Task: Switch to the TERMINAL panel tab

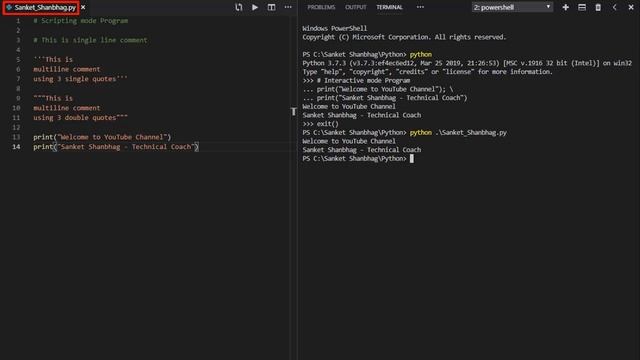Action: (x=389, y=7)
